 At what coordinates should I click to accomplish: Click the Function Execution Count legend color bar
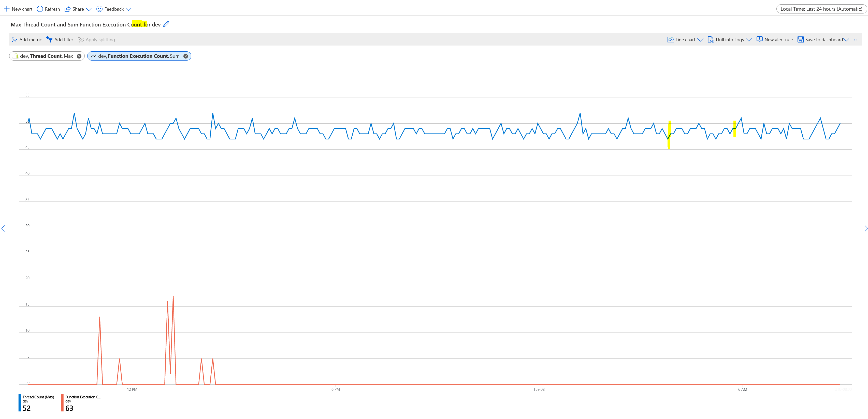(62, 403)
